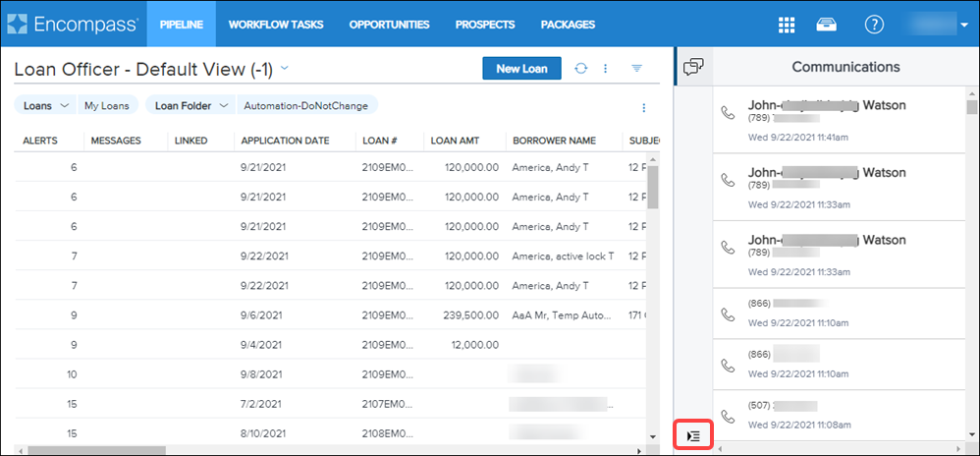Collapse the Communications panel using bottom icon
Screen dimensions: 980x456
693,435
